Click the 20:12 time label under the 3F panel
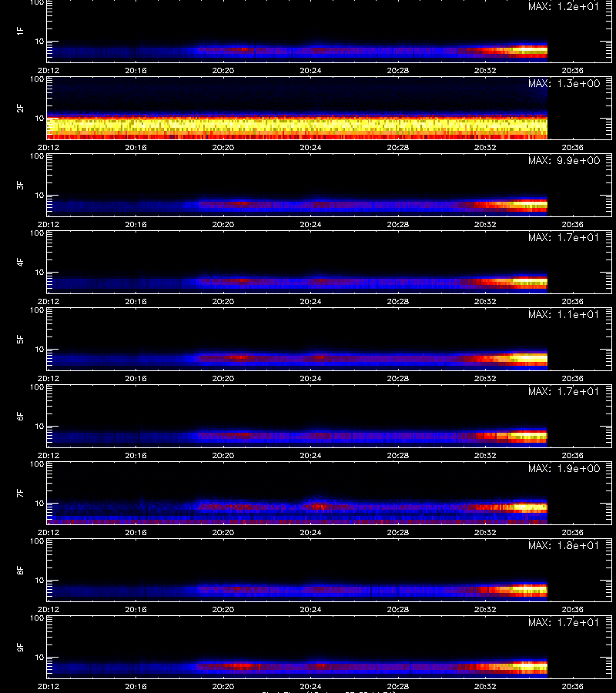This screenshot has width=616, height=693. pos(49,224)
